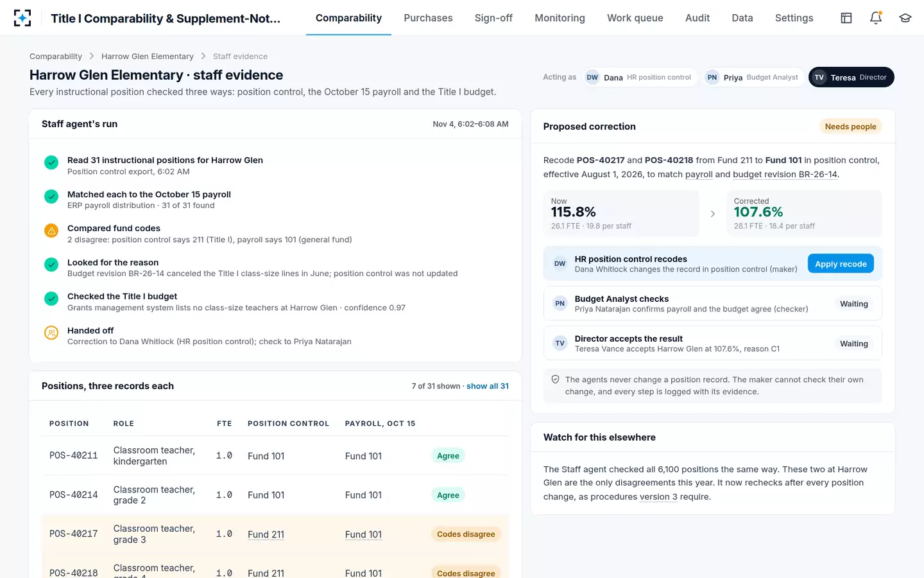924x578 pixels.
Task: Open the Work queue tab
Action: (x=635, y=18)
